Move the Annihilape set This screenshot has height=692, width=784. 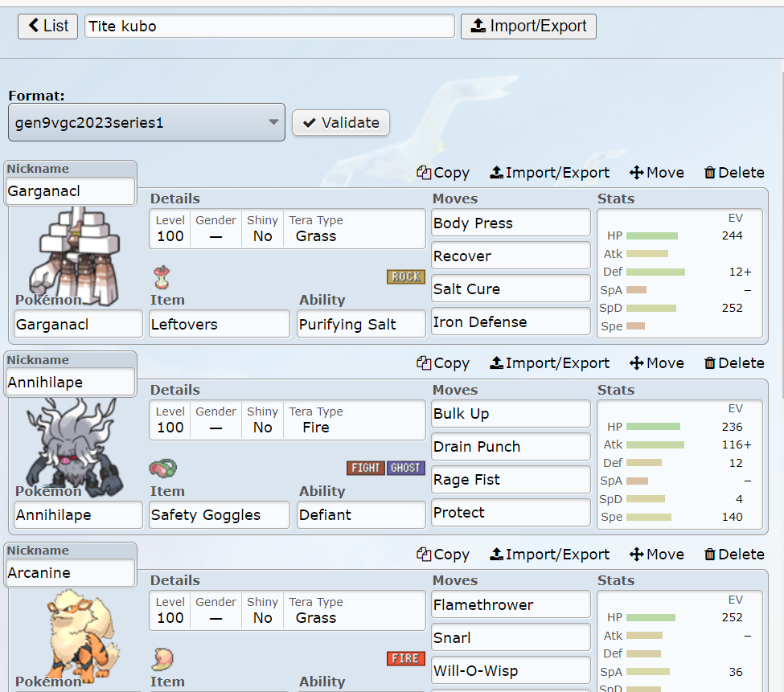pos(657,363)
